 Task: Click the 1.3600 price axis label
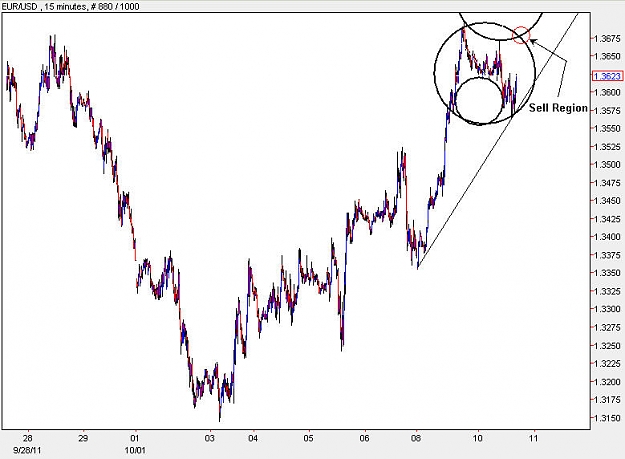point(607,92)
